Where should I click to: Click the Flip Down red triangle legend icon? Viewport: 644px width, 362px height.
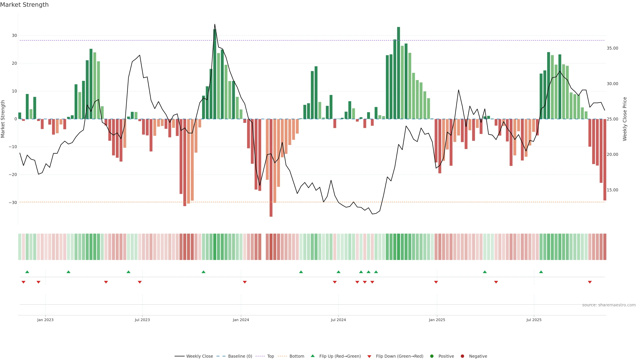369,356
